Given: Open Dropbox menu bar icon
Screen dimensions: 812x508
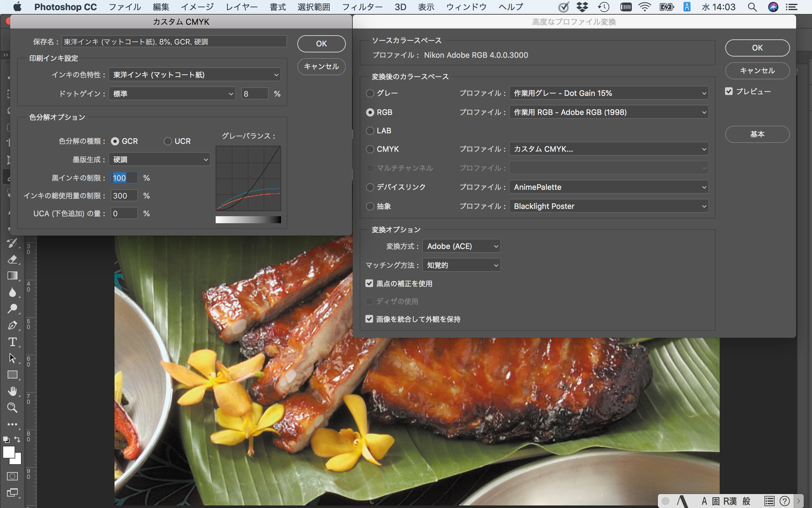Looking at the screenshot, I should pos(582,7).
